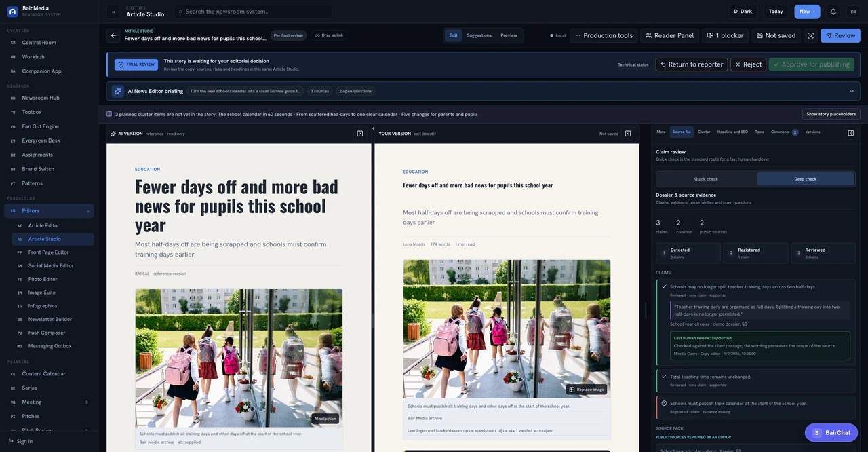The height and width of the screenshot is (452, 868).
Task: Click the For final review status chip
Action: [x=288, y=35]
